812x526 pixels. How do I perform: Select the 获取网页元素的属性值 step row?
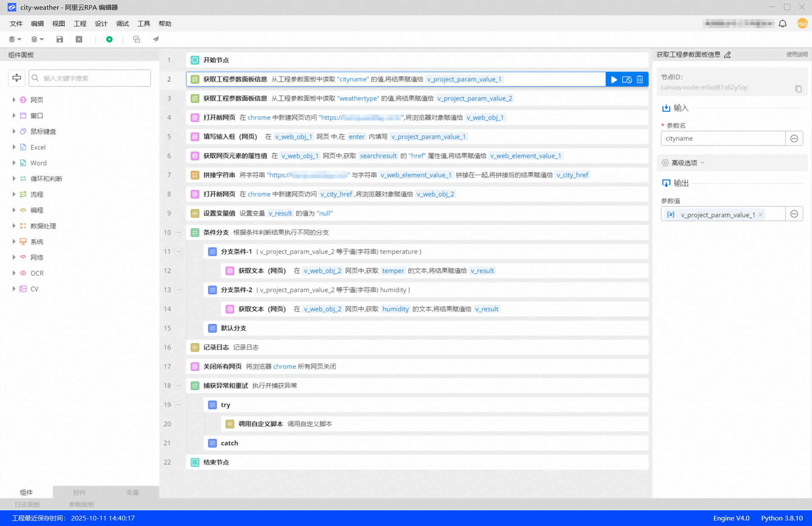tap(417, 156)
